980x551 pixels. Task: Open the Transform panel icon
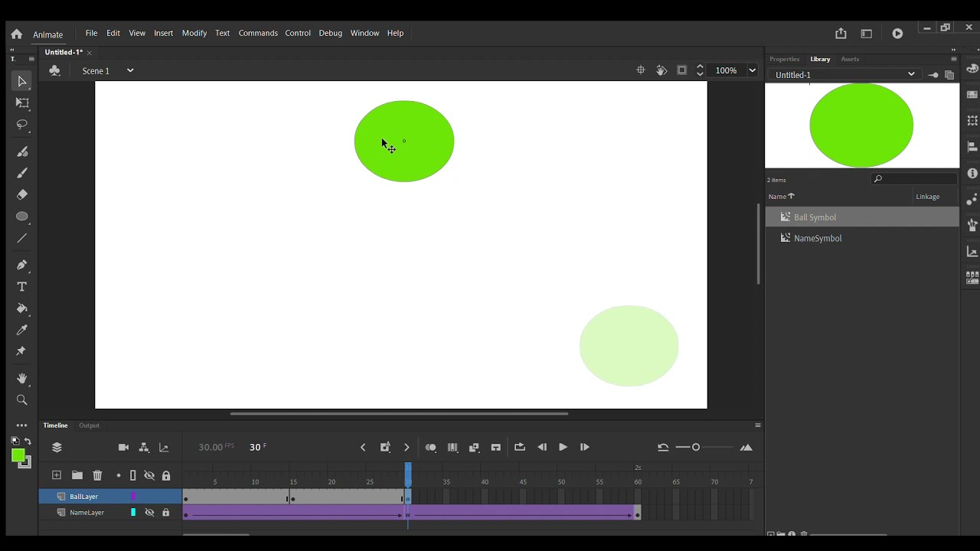click(972, 121)
